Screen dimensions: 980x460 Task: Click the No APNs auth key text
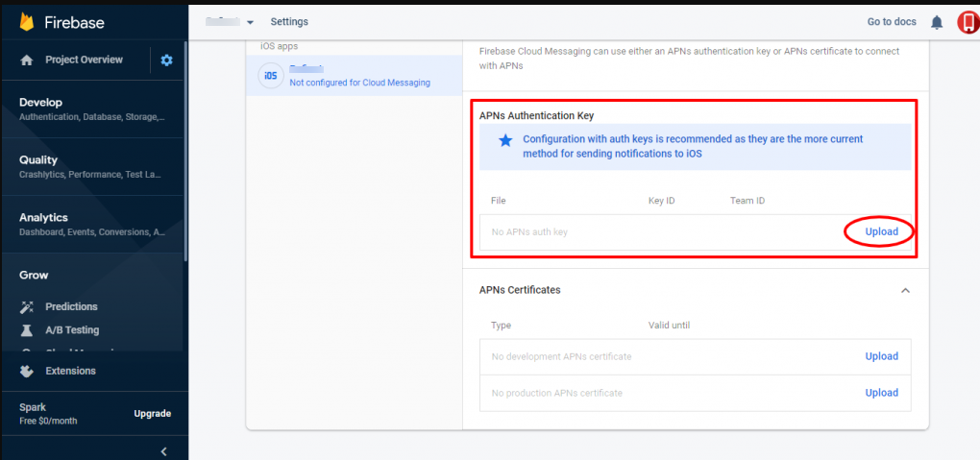(529, 231)
